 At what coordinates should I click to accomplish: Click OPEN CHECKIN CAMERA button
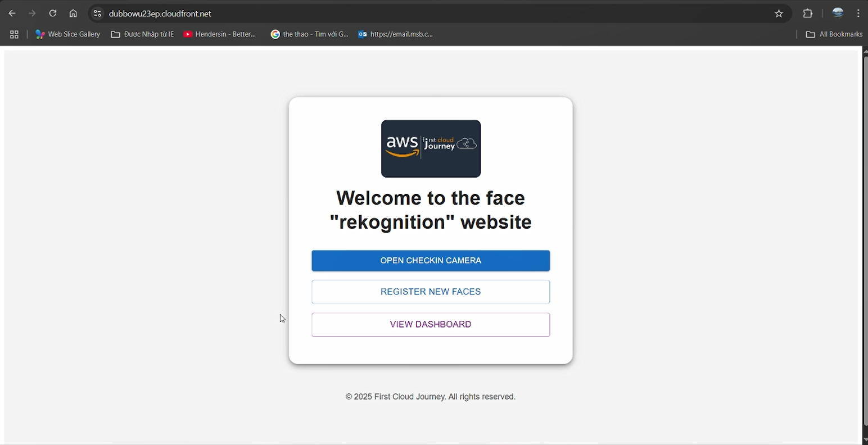[431, 261]
